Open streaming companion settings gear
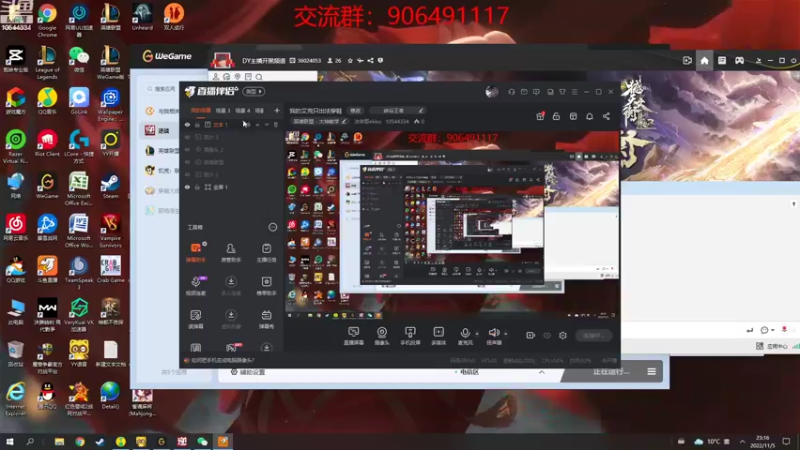 click(563, 335)
